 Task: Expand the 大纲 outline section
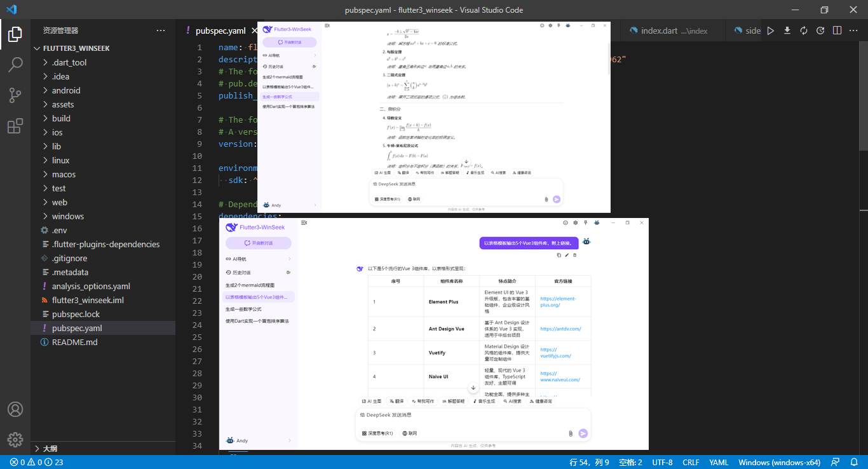click(50, 449)
